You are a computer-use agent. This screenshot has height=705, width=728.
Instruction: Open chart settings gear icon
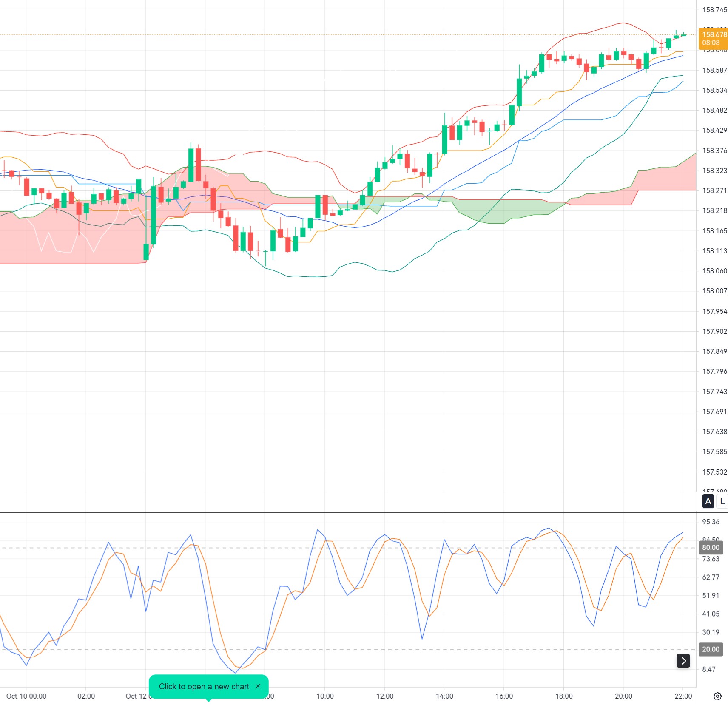coord(717,696)
